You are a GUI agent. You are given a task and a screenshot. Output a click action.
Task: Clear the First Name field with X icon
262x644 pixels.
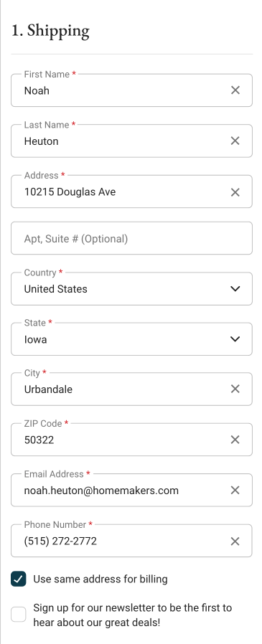pos(235,90)
